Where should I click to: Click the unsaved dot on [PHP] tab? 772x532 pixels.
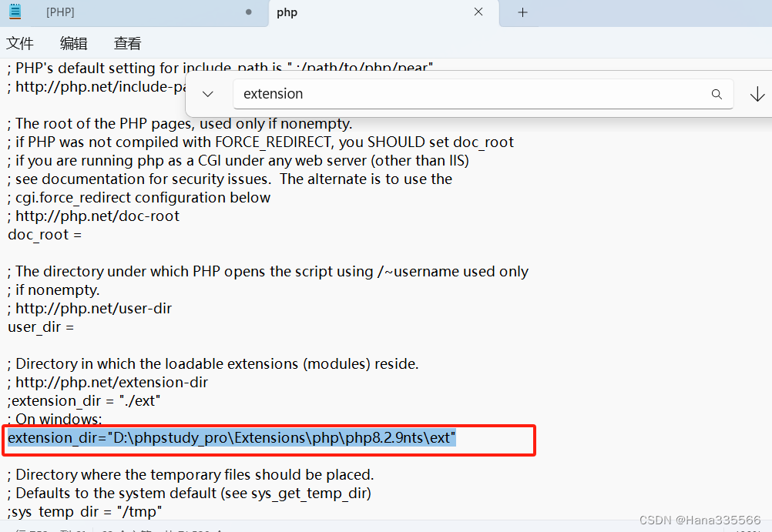click(x=249, y=12)
